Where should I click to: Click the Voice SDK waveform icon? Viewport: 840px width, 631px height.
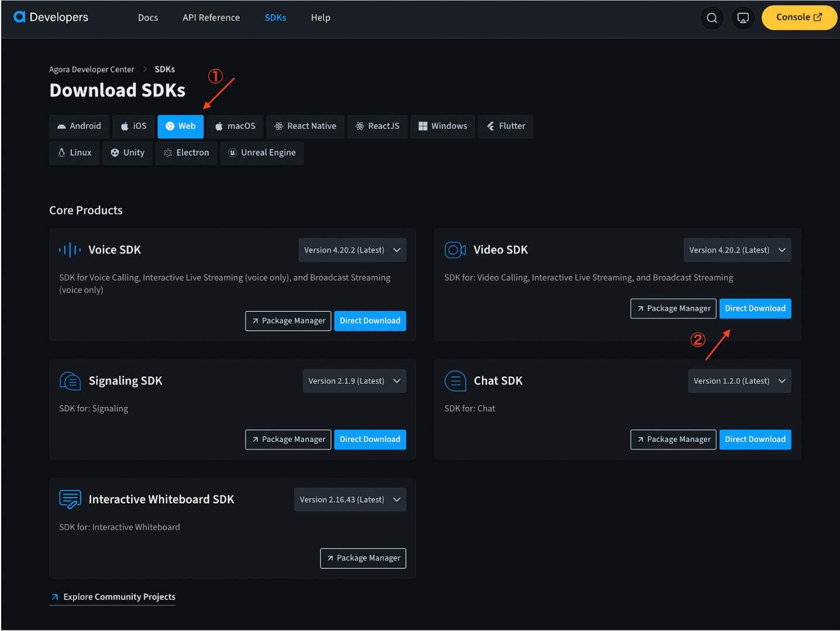pos(70,250)
